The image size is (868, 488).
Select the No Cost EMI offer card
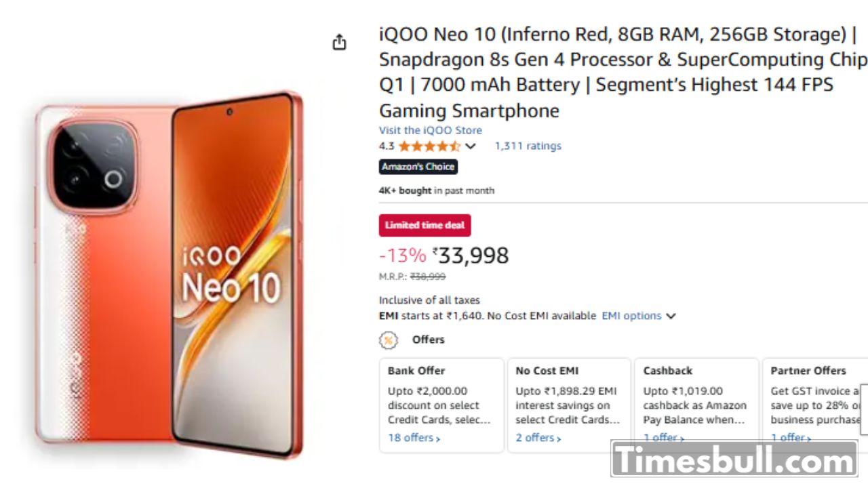click(x=569, y=405)
